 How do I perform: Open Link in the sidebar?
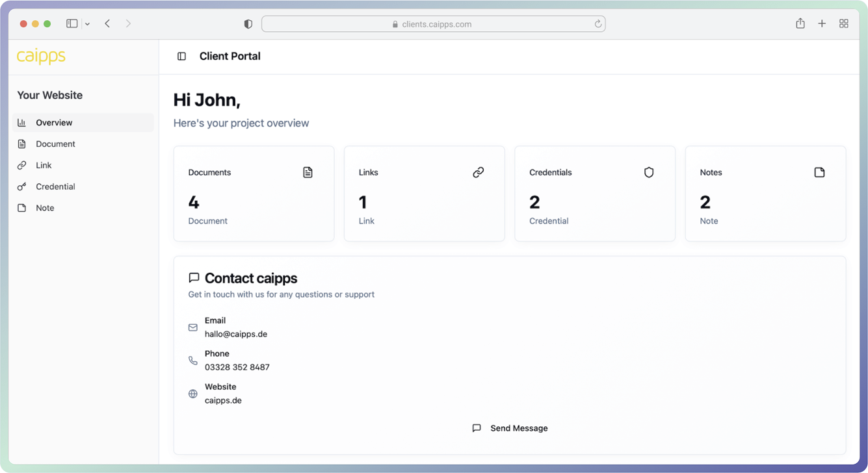83,166
